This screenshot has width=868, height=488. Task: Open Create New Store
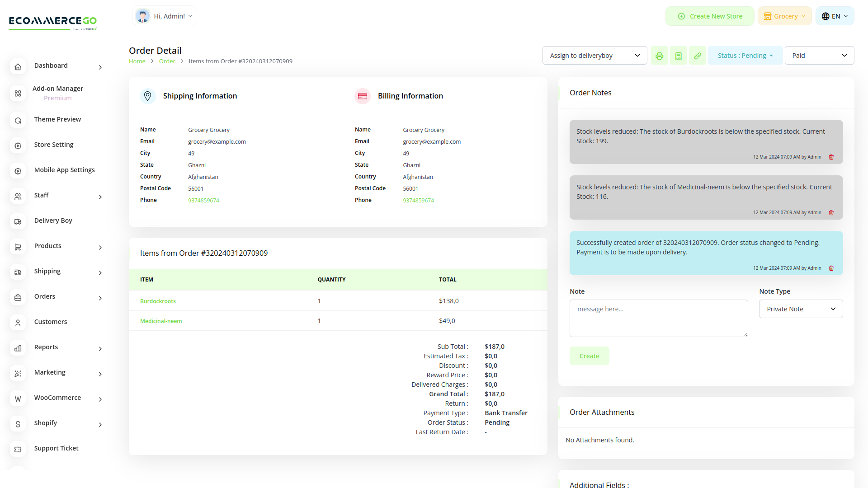point(710,15)
